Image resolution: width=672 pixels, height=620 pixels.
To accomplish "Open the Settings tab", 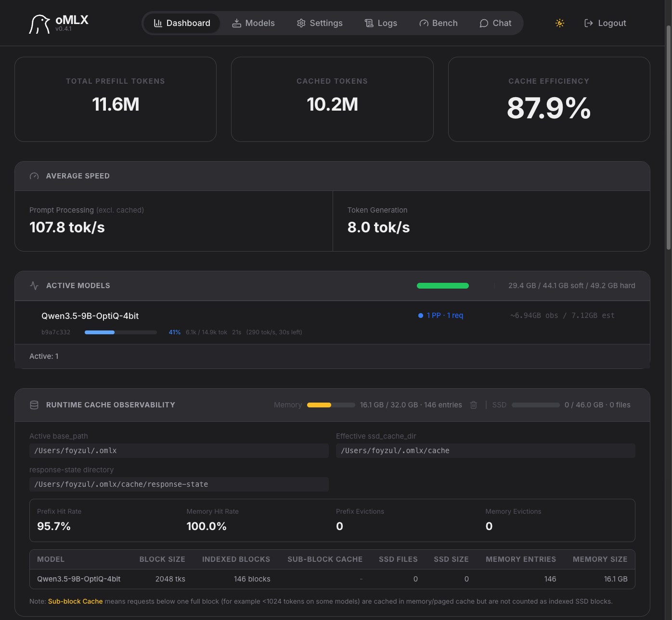I will [320, 23].
